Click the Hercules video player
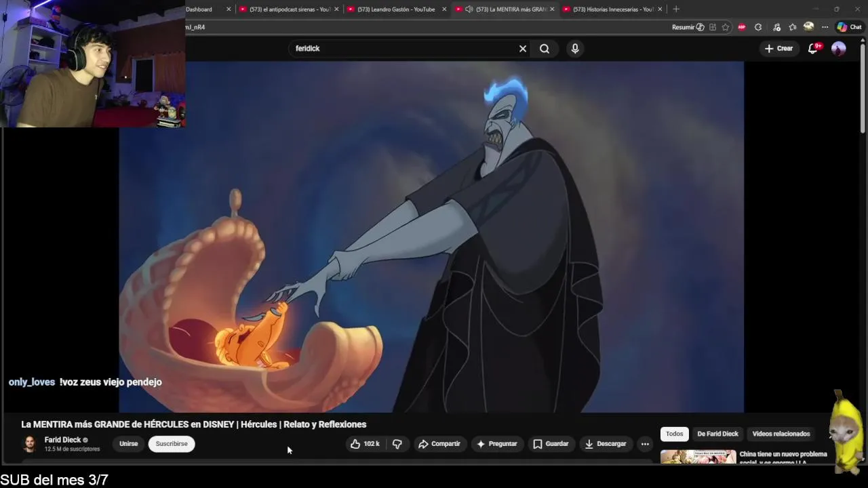 [x=431, y=237]
